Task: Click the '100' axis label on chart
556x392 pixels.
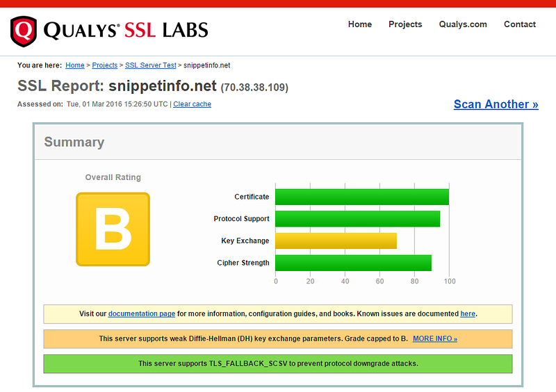Action: (450, 281)
